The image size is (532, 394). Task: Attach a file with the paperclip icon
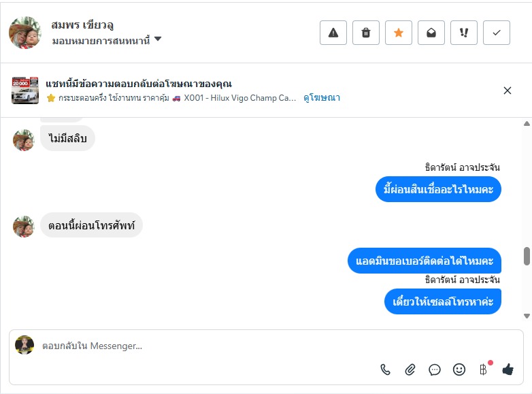point(410,370)
